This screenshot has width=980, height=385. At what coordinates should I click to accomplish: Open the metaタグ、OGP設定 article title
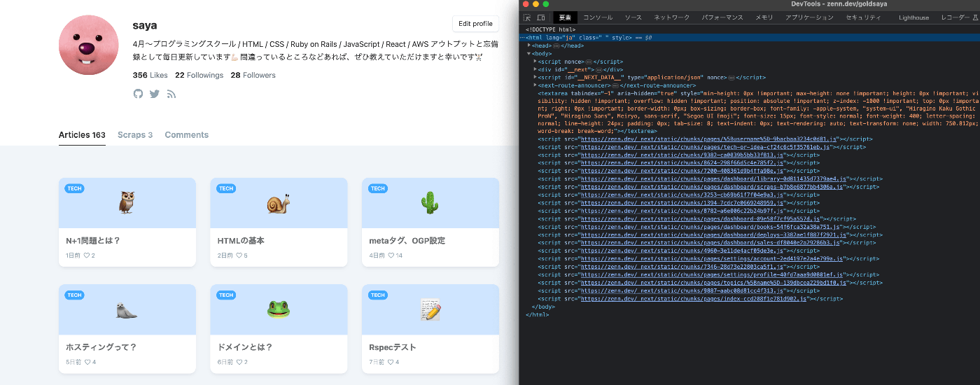pyautogui.click(x=407, y=241)
